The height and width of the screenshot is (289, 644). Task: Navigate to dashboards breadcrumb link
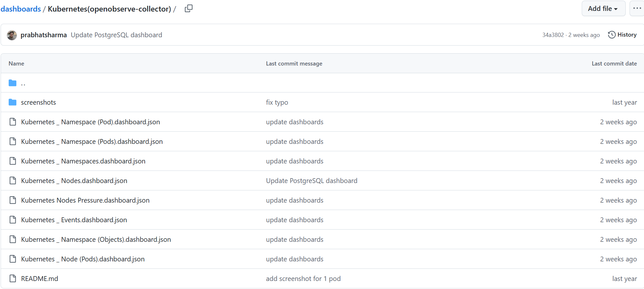[x=21, y=9]
